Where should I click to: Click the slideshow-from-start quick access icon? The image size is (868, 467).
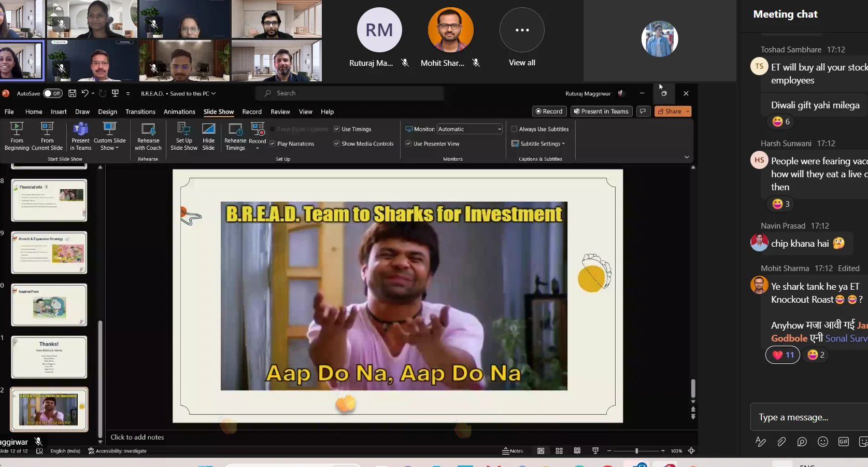(115, 93)
